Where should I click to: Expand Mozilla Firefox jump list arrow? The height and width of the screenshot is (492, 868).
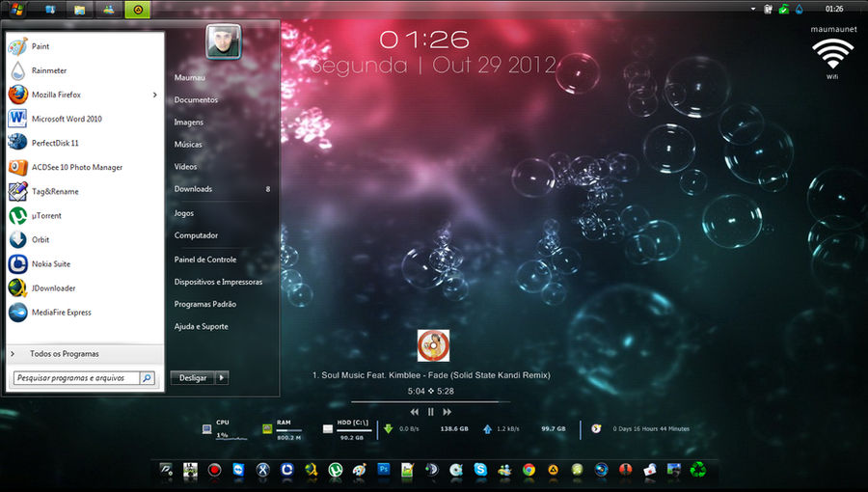click(155, 95)
